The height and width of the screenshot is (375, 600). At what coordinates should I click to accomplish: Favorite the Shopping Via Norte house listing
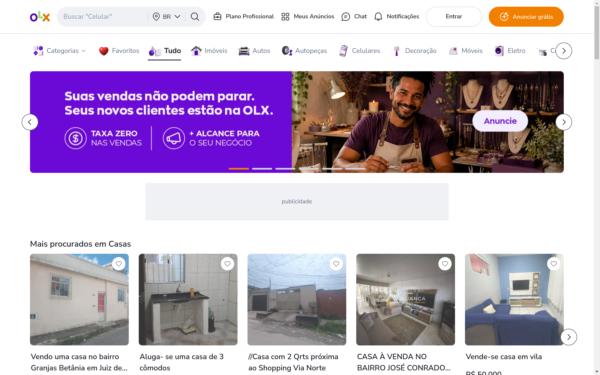pyautogui.click(x=336, y=264)
